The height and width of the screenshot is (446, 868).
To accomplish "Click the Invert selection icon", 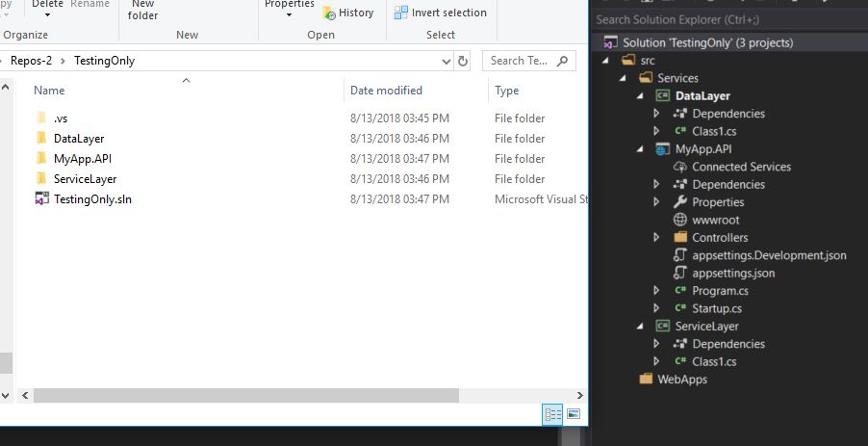I will (400, 13).
